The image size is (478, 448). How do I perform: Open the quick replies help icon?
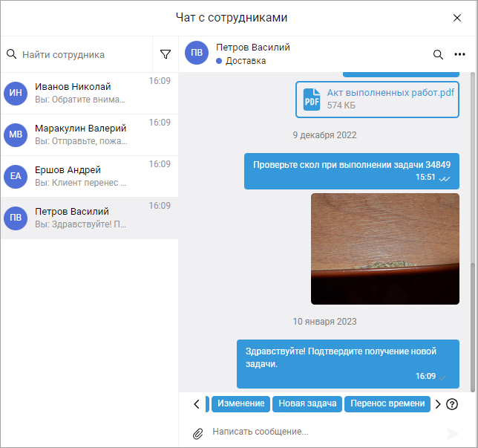[452, 404]
